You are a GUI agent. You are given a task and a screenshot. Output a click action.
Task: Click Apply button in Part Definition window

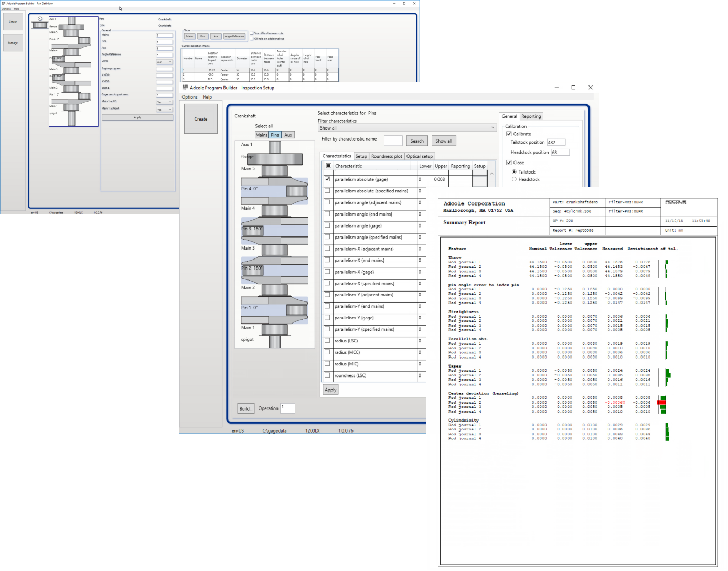[137, 117]
